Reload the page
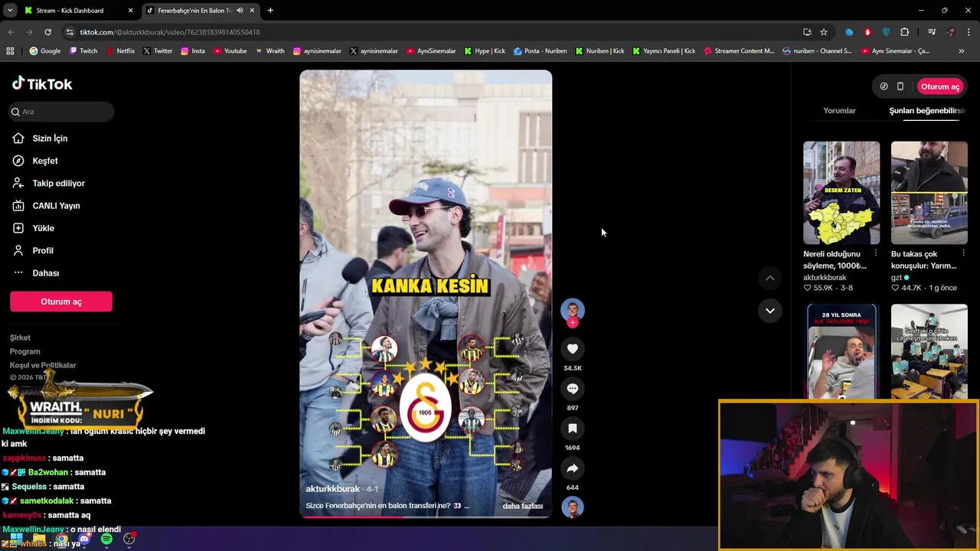980x551 pixels. coord(47,32)
